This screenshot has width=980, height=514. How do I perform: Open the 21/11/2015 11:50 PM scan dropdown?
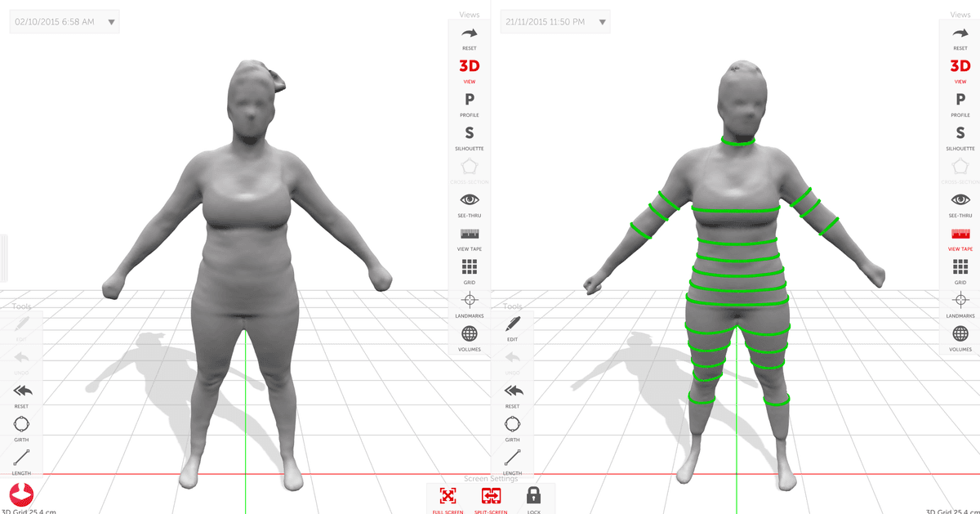point(555,22)
